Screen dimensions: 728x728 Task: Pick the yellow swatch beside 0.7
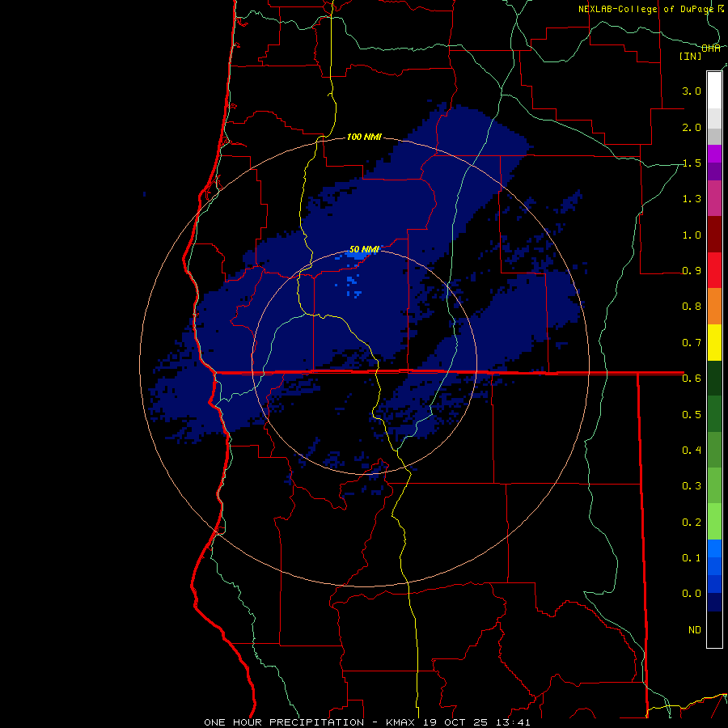pyautogui.click(x=714, y=342)
